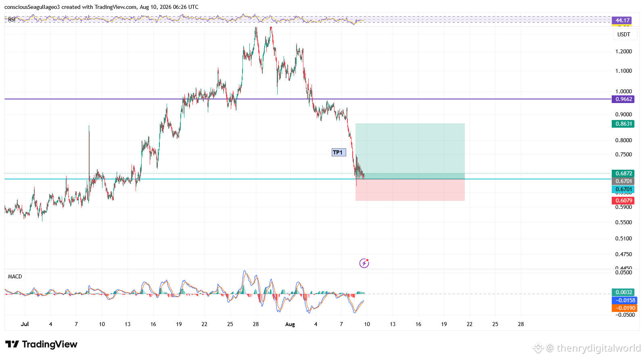This screenshot has height=358, width=644.
Task: Click the 1.0000 price axis label
Action: (623, 91)
